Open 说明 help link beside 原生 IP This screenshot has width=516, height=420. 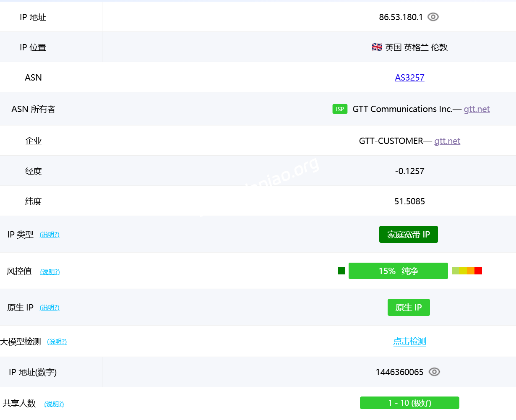50,308
